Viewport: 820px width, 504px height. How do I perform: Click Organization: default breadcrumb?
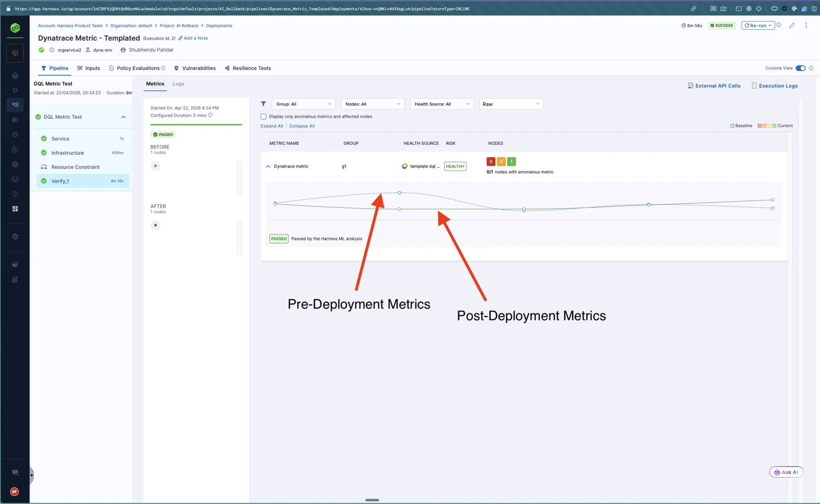pyautogui.click(x=131, y=26)
